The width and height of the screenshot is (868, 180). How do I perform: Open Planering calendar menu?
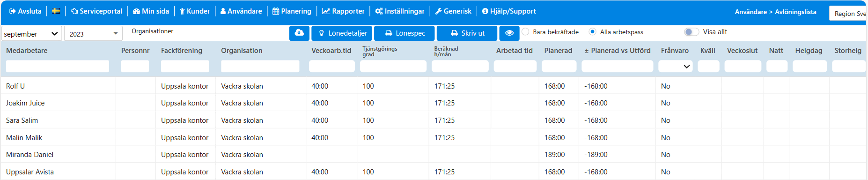292,11
